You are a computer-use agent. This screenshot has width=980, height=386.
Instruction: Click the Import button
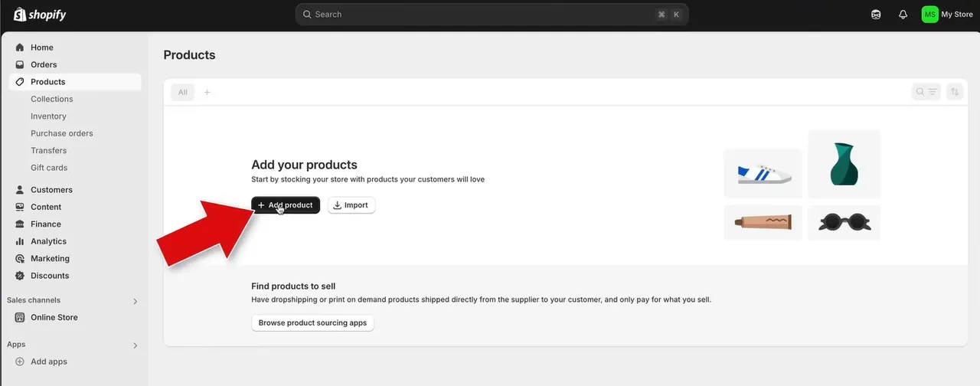click(x=351, y=205)
